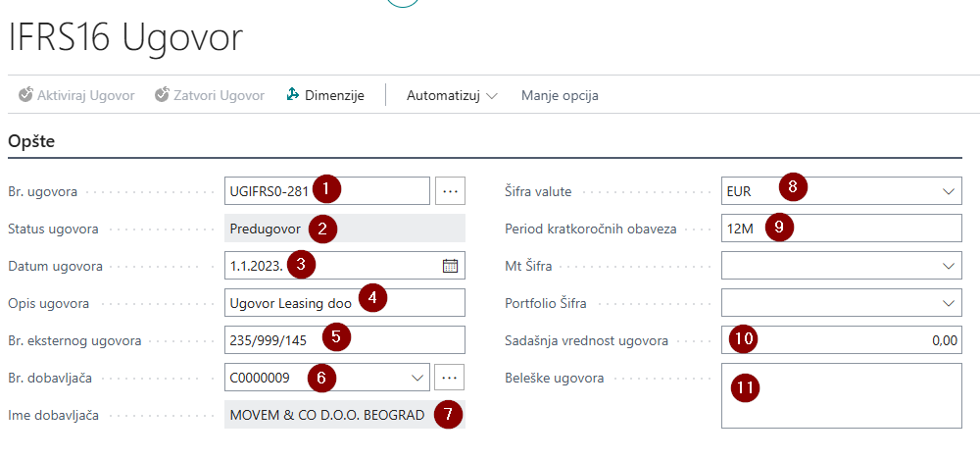Expand the Automatizuj menu
Screen dimensions: 980x459
[x=452, y=96]
